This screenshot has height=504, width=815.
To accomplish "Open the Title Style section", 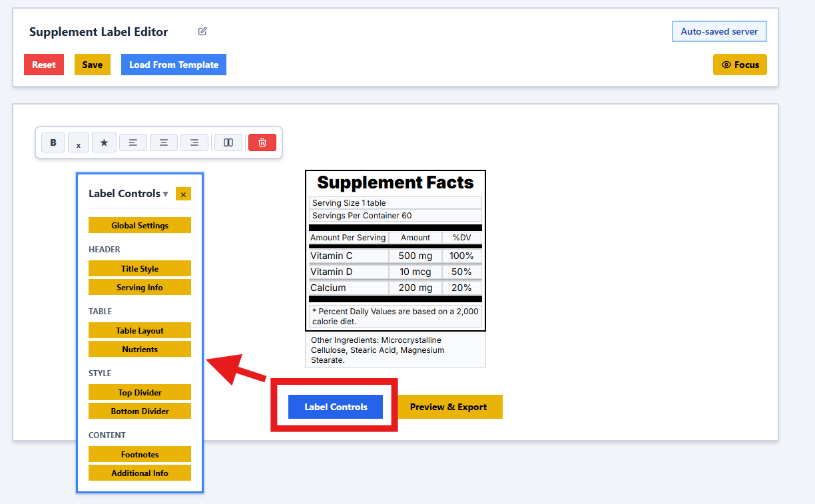I will tap(140, 269).
